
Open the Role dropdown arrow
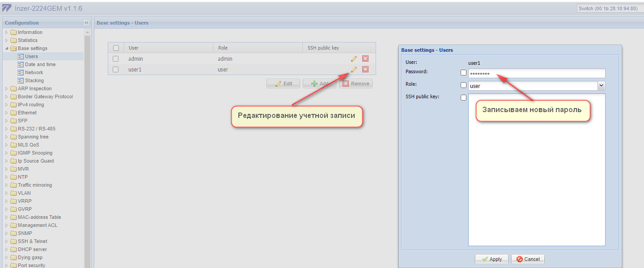point(601,85)
